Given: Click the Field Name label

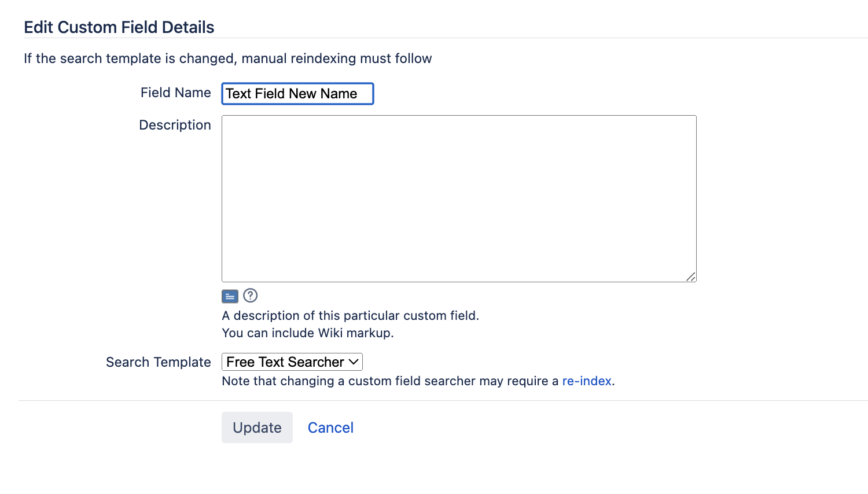Looking at the screenshot, I should pos(175,93).
